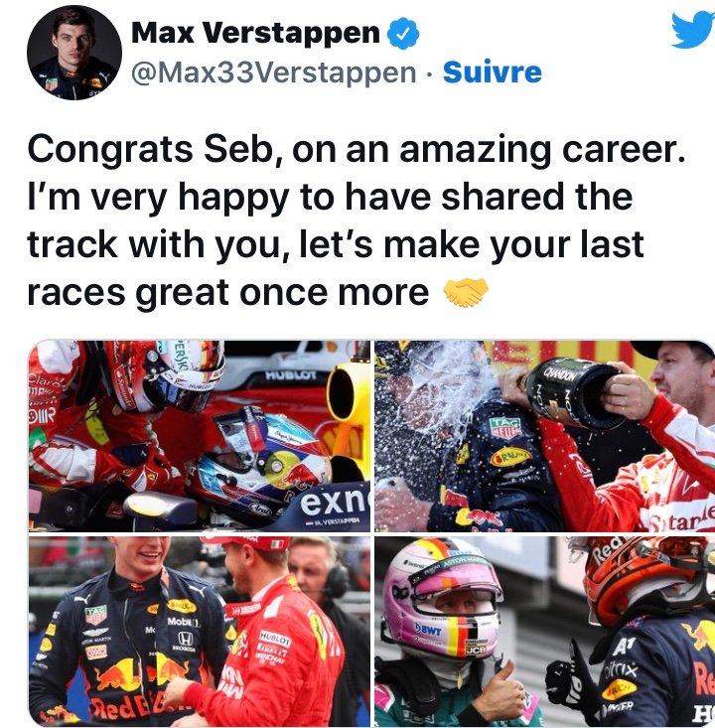Open the @Max33Verstappen handle
Viewport: 715px width, 728px height.
[x=274, y=73]
